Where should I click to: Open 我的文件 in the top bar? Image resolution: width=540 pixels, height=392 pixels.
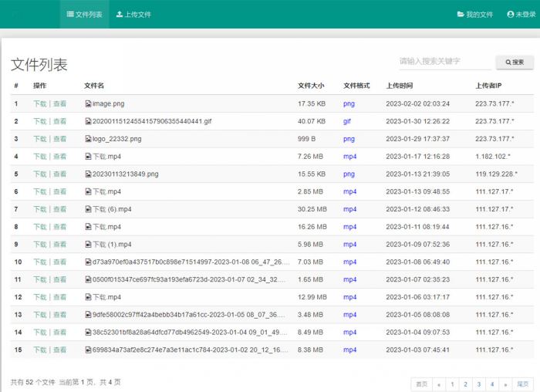click(x=474, y=14)
